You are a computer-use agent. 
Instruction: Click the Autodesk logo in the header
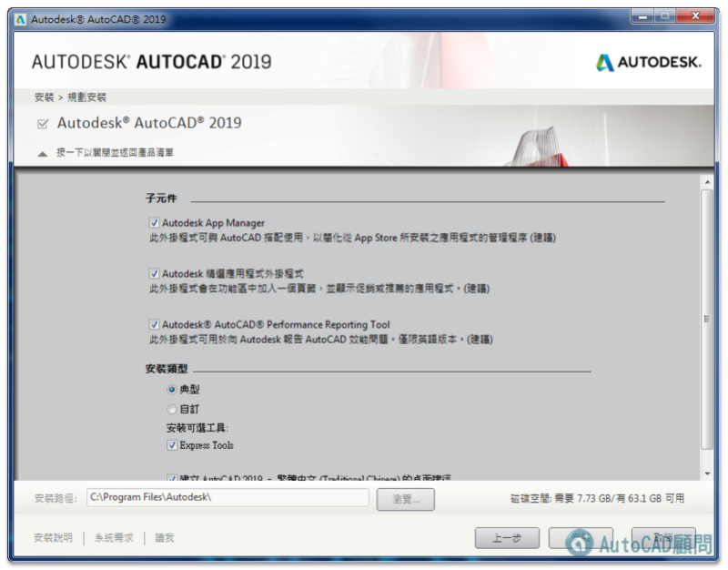[648, 62]
